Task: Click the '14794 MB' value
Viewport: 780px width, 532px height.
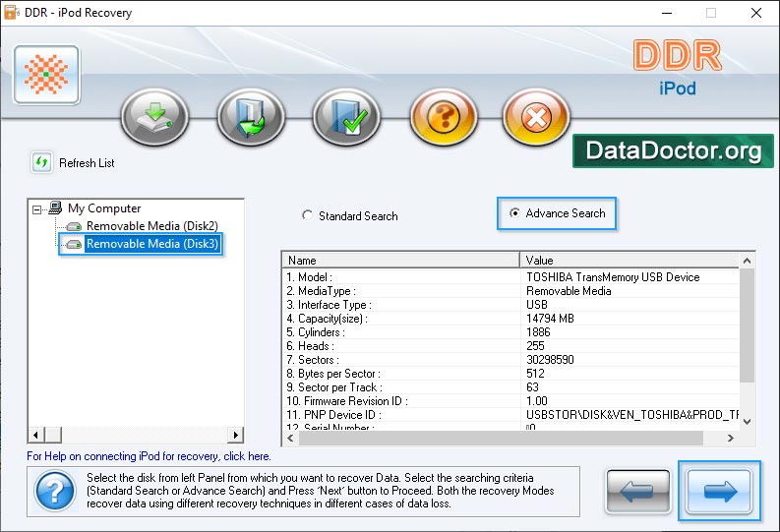Action: (550, 319)
